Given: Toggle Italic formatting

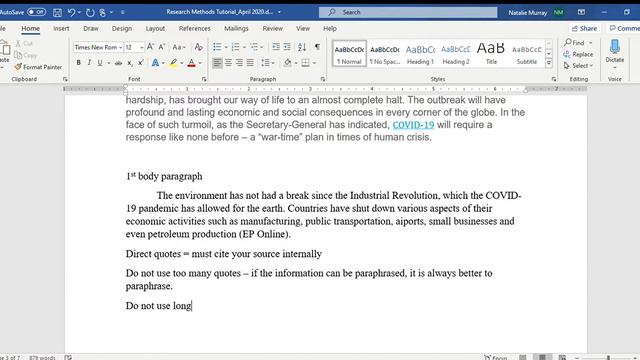Looking at the screenshot, I should [89, 63].
